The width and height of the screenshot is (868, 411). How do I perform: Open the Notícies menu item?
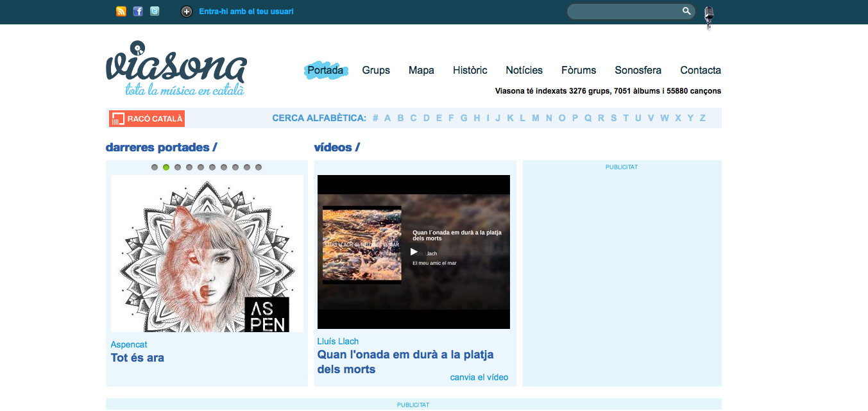tap(524, 71)
